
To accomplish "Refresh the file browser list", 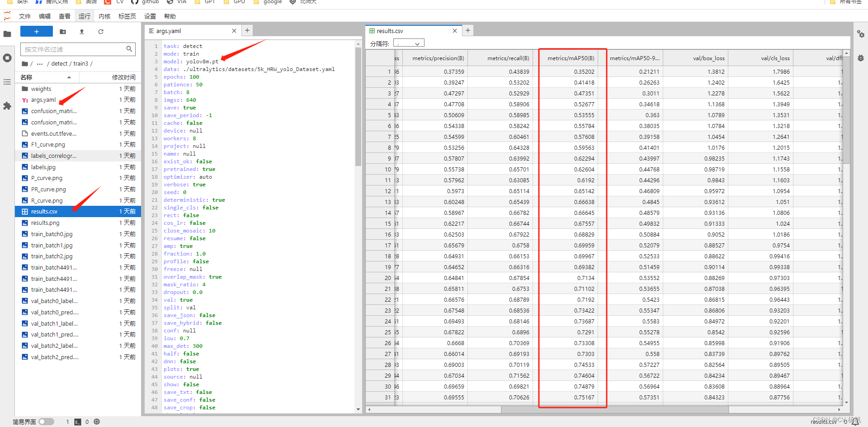I will (x=101, y=32).
